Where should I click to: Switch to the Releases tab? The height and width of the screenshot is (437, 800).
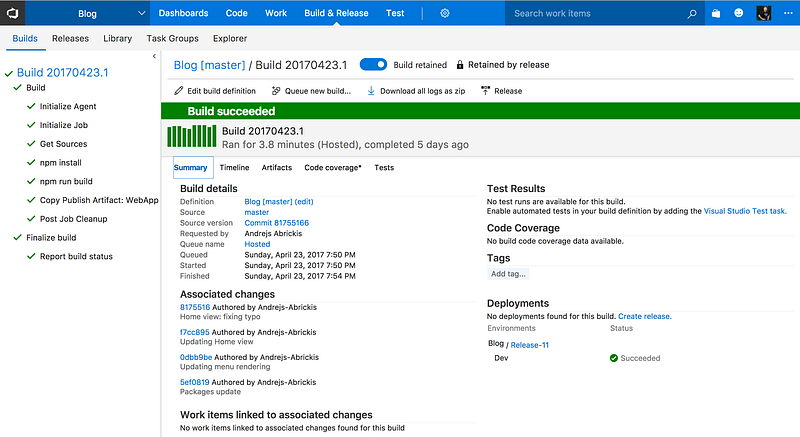[x=70, y=38]
